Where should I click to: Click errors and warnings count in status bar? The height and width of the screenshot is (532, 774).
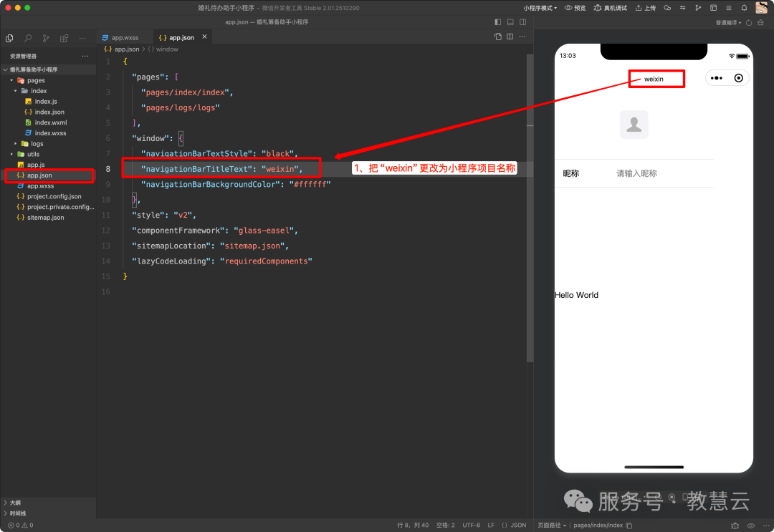tap(21, 525)
